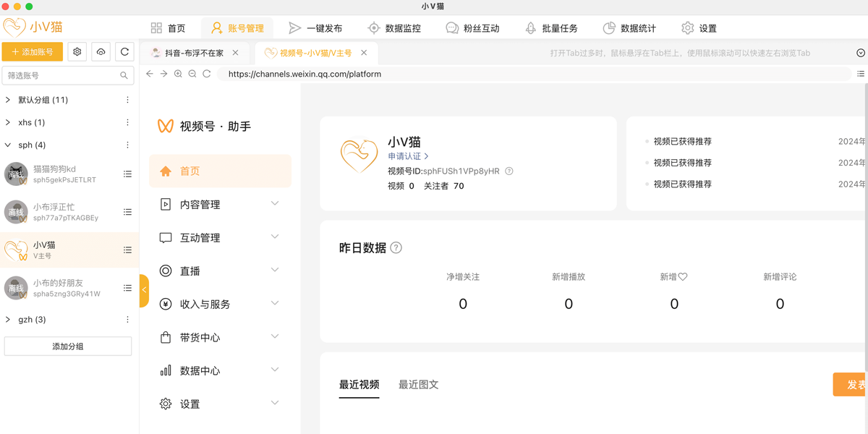The width and height of the screenshot is (868, 434).
Task: Open more options for gzh group
Action: [x=127, y=319]
